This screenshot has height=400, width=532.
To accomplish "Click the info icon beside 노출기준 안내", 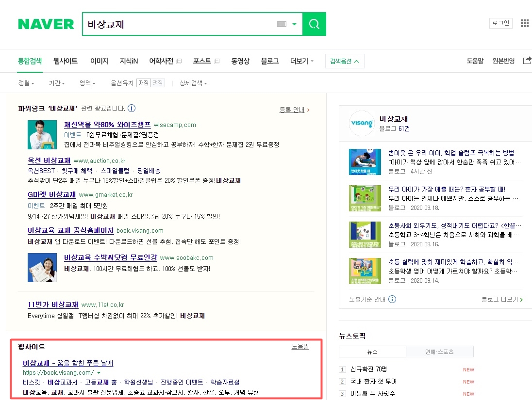I will pos(392,299).
